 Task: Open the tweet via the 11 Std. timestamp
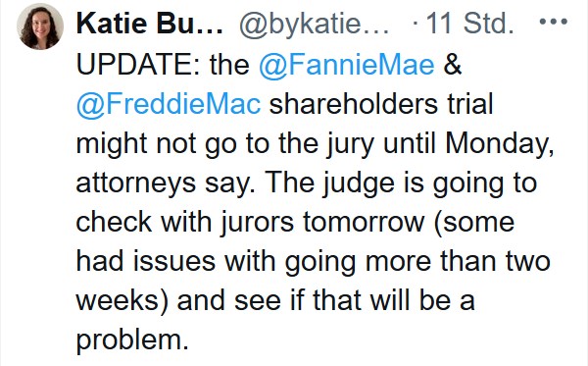click(469, 24)
